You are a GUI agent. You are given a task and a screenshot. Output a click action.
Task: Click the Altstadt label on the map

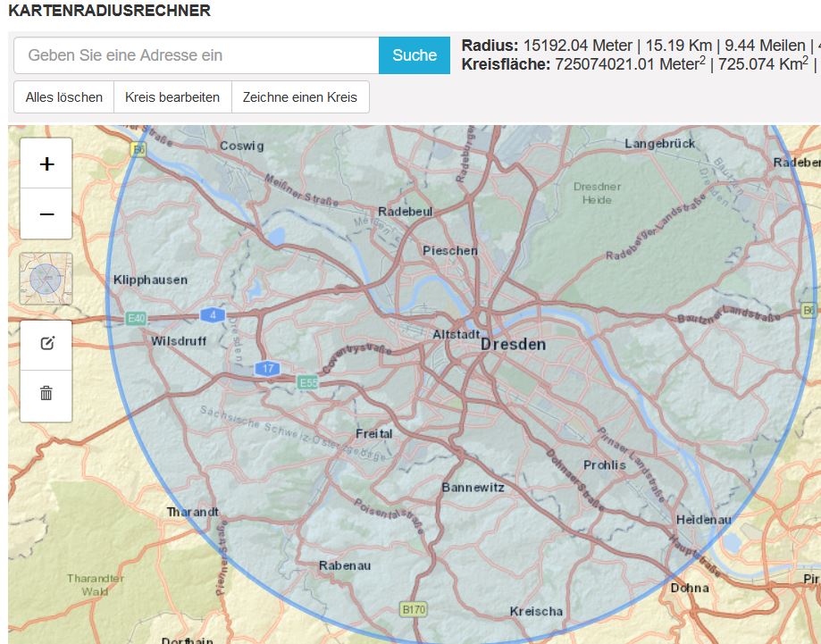(456, 334)
